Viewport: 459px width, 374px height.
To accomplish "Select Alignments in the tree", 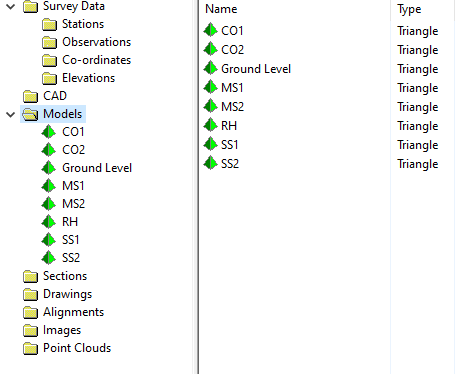I will coord(74,312).
